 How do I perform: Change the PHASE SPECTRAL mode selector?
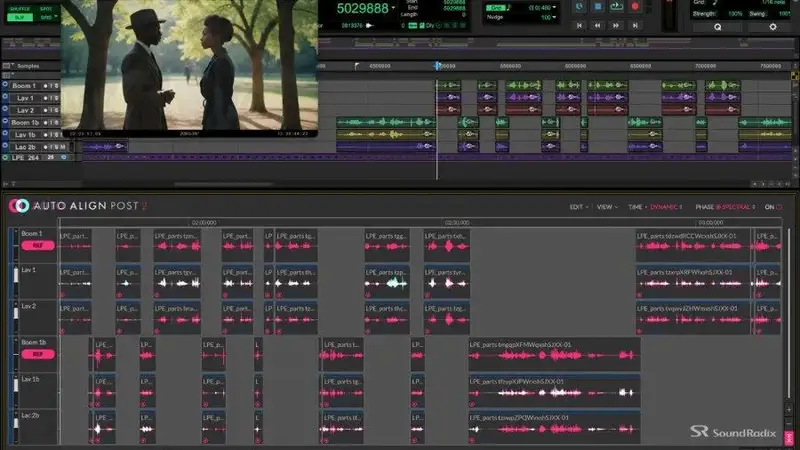(x=735, y=207)
